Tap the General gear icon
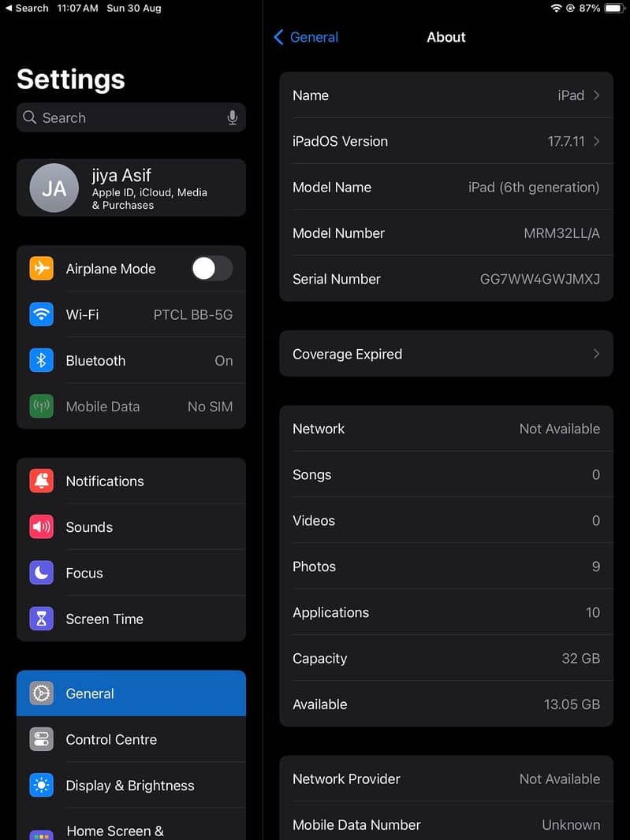The image size is (630, 840). [41, 693]
